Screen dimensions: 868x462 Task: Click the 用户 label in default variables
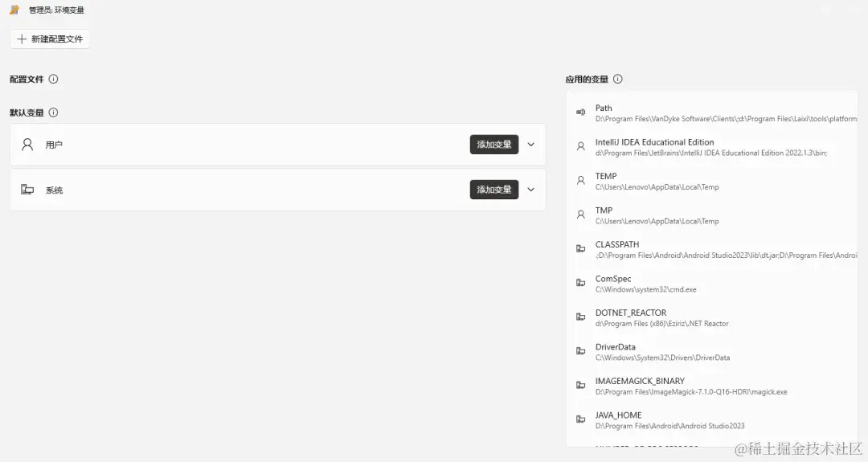54,145
